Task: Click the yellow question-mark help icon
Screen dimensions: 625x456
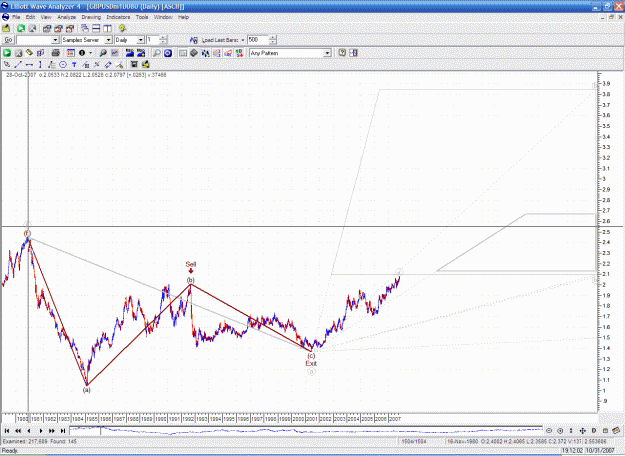Action: (122, 28)
